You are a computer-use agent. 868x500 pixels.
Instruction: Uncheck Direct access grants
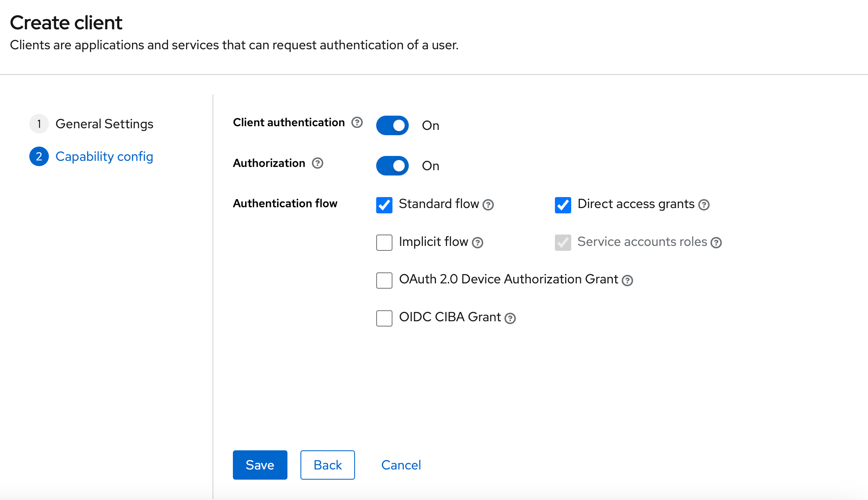(x=563, y=205)
